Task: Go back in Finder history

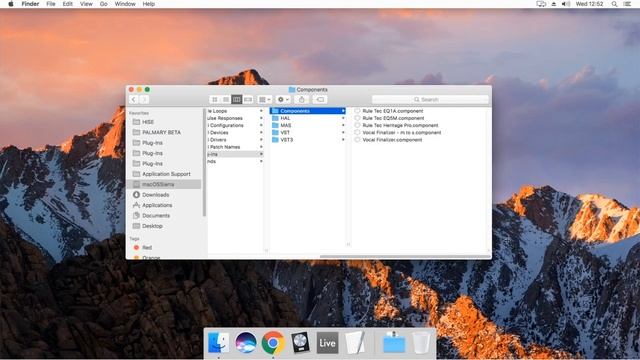Action: (133, 100)
